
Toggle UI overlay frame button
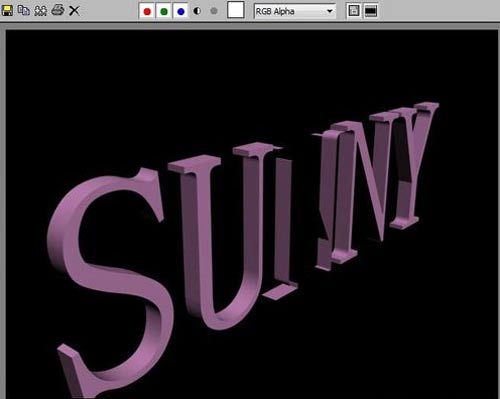point(354,11)
